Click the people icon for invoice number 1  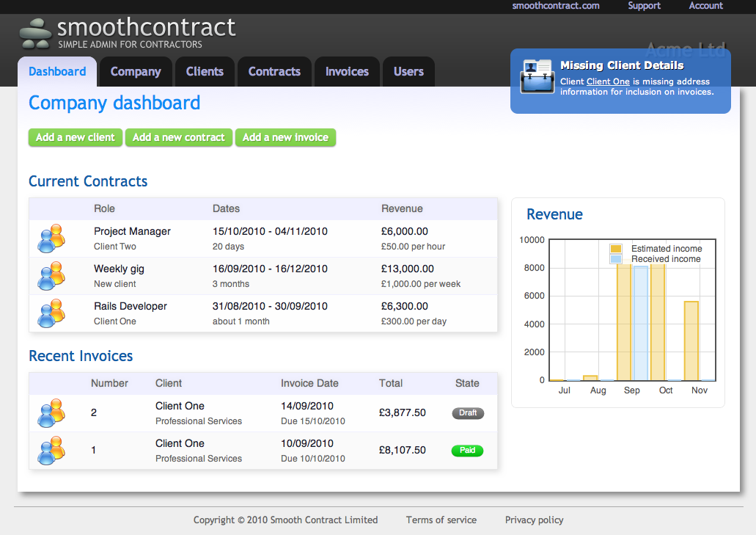(x=51, y=451)
